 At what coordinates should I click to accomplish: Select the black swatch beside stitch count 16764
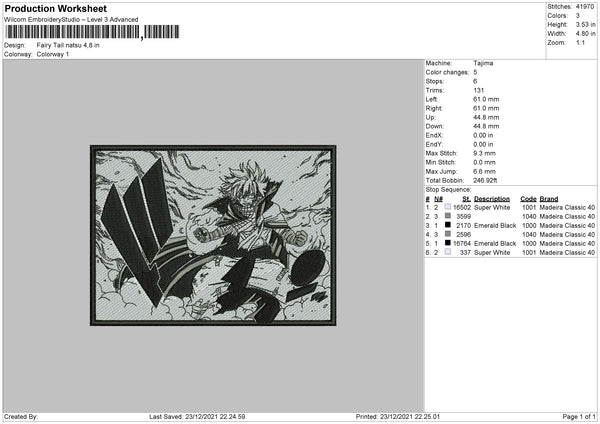tap(448, 243)
